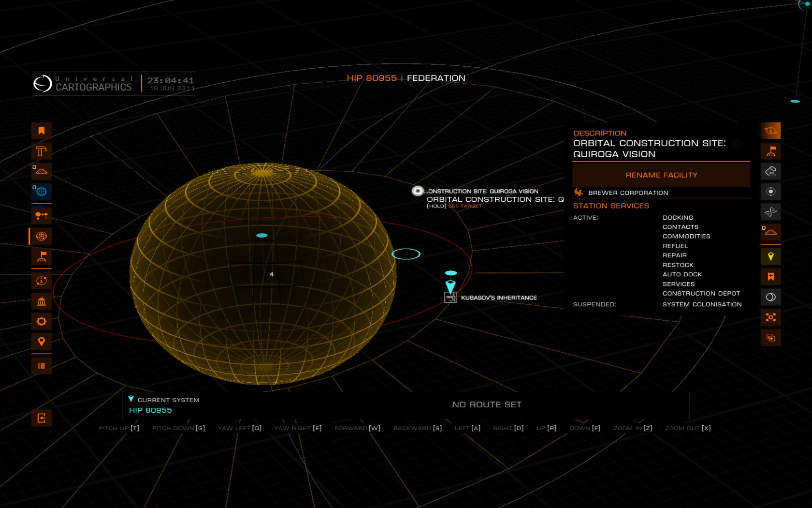Select the Orbital Construction Site map marker icon

point(418,191)
